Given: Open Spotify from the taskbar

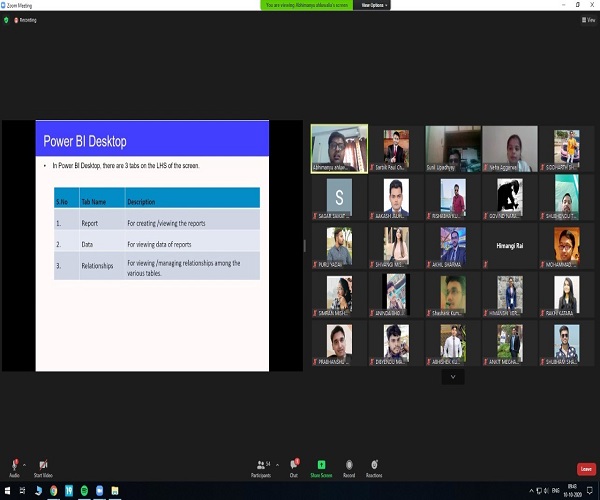Looking at the screenshot, I should tap(84, 490).
